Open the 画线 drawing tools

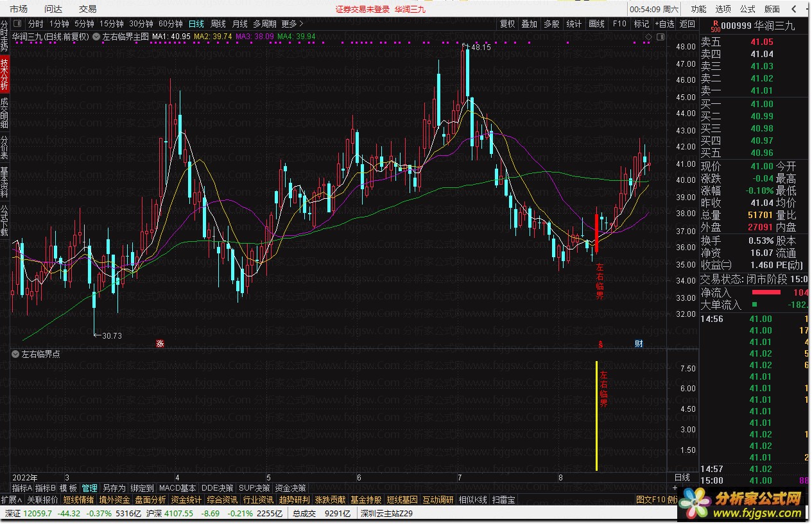[596, 24]
